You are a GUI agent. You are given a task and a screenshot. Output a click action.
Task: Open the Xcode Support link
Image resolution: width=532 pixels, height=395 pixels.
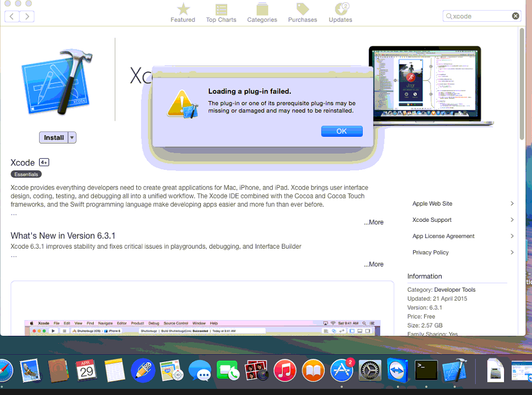click(x=432, y=220)
